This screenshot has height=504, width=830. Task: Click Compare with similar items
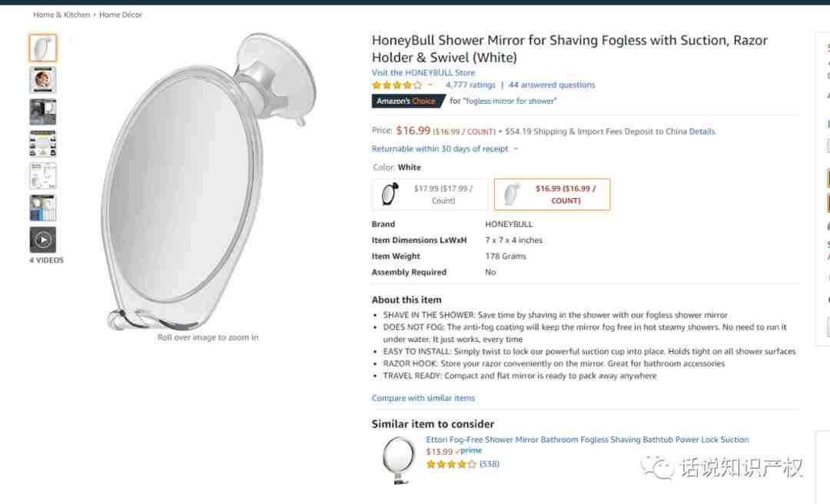[x=423, y=397]
